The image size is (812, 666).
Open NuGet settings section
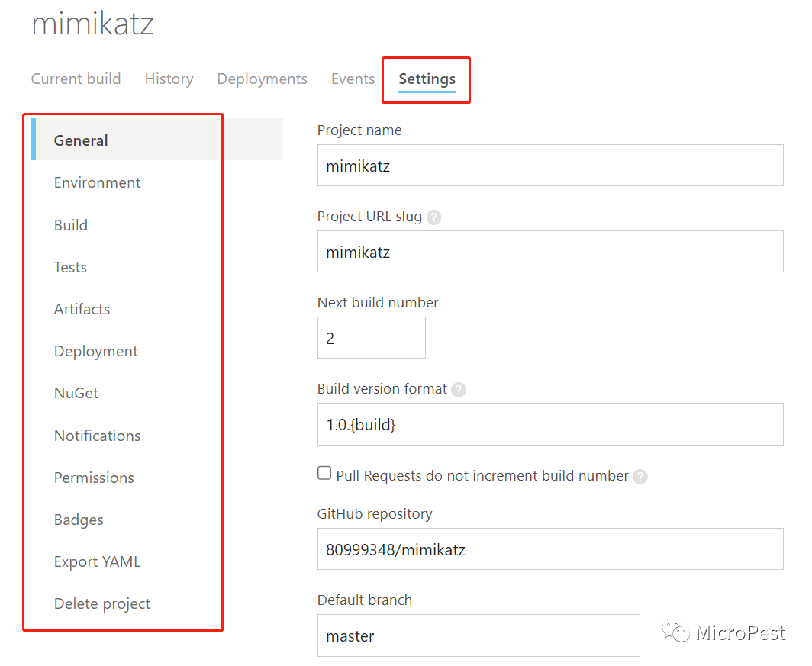pyautogui.click(x=76, y=394)
